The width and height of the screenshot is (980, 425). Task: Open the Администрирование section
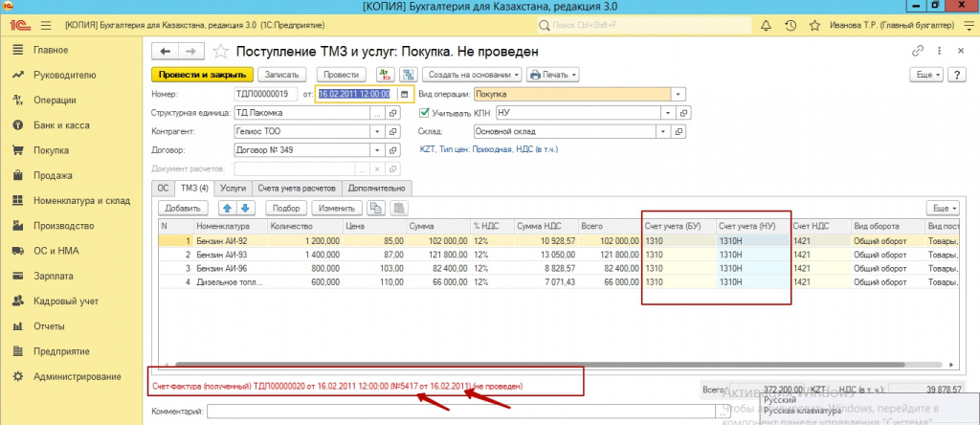coord(78,376)
